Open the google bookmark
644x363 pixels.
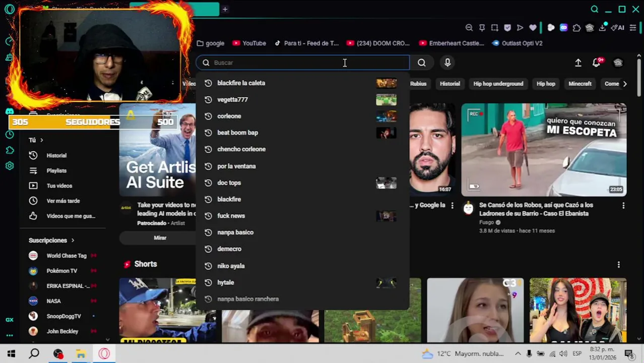[211, 43]
